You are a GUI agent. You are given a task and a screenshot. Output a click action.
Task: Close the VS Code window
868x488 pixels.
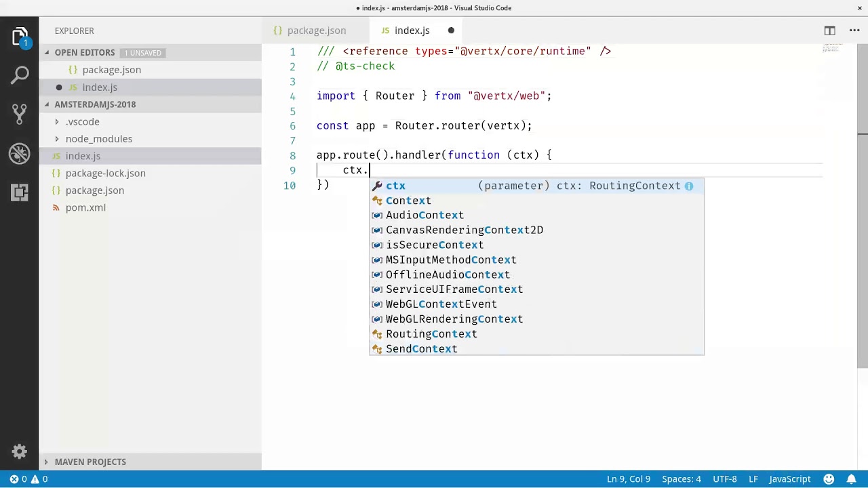coord(860,8)
